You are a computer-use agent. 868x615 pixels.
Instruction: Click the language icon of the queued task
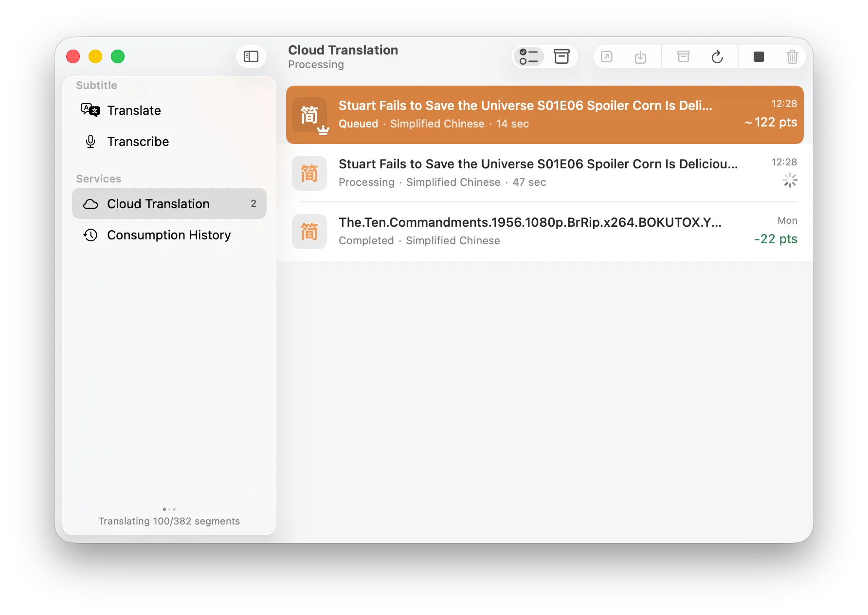tap(309, 115)
